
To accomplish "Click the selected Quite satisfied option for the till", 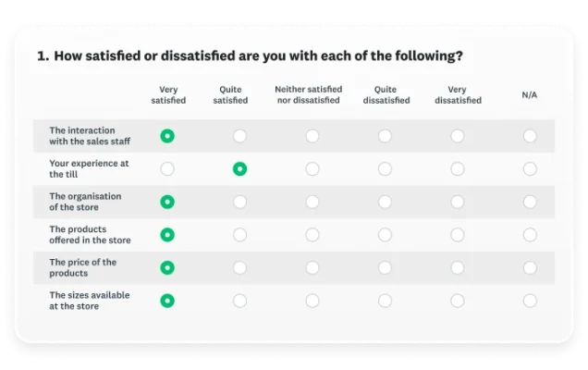I will point(239,169).
